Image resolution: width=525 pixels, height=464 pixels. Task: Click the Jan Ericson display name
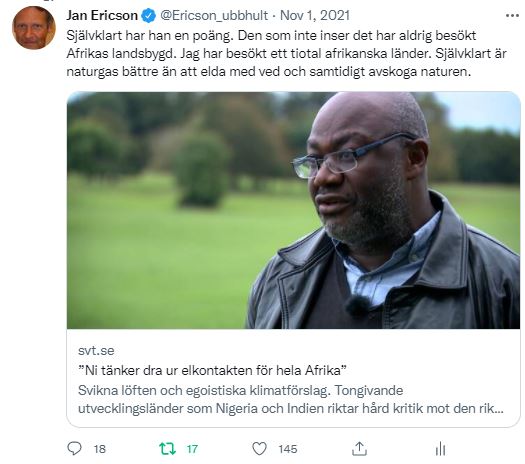tap(102, 15)
